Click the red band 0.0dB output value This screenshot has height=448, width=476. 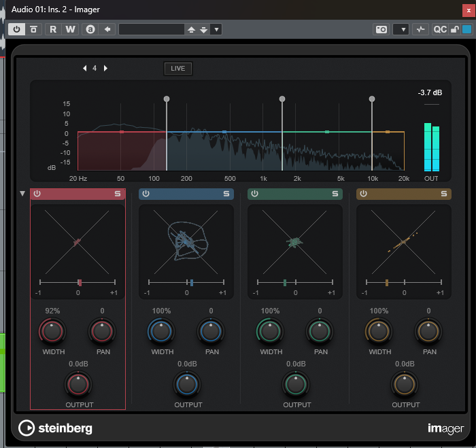[78, 364]
